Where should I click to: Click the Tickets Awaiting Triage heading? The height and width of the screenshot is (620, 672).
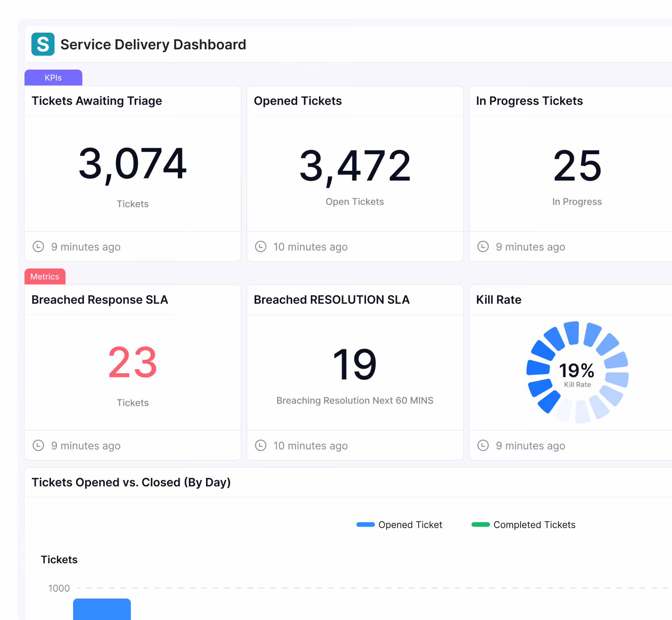(97, 101)
